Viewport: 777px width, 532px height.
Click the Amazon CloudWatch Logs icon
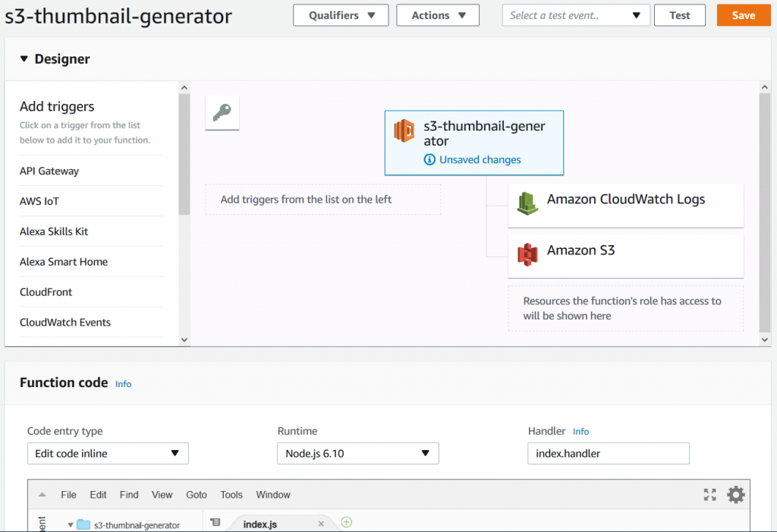point(527,203)
